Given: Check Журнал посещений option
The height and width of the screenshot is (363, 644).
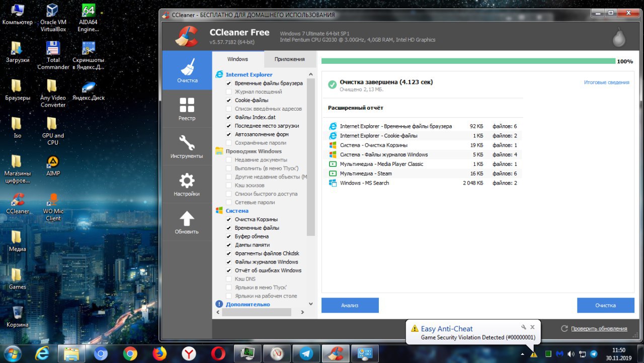Looking at the screenshot, I should [229, 92].
